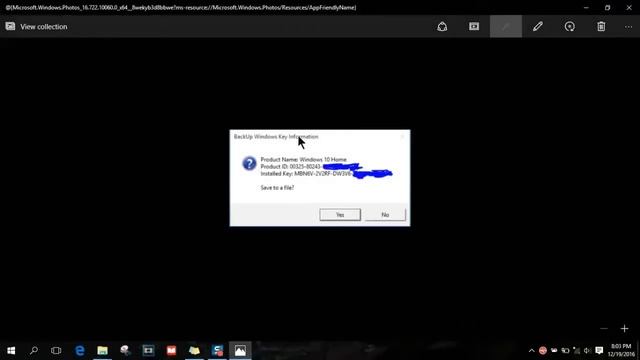The image size is (640, 360).
Task: Click the active Photos taskbar icon
Action: pyautogui.click(x=240, y=350)
